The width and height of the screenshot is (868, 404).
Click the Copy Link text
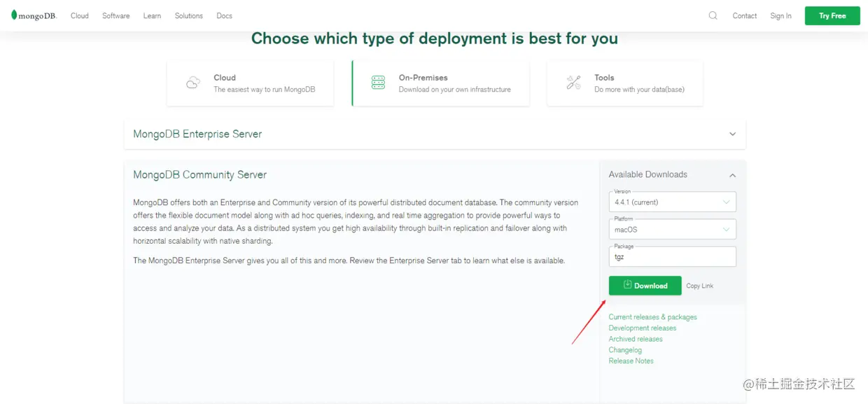tap(699, 286)
